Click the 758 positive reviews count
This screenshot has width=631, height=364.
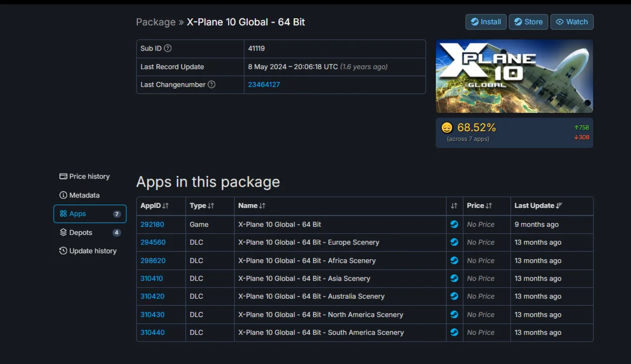coord(581,127)
